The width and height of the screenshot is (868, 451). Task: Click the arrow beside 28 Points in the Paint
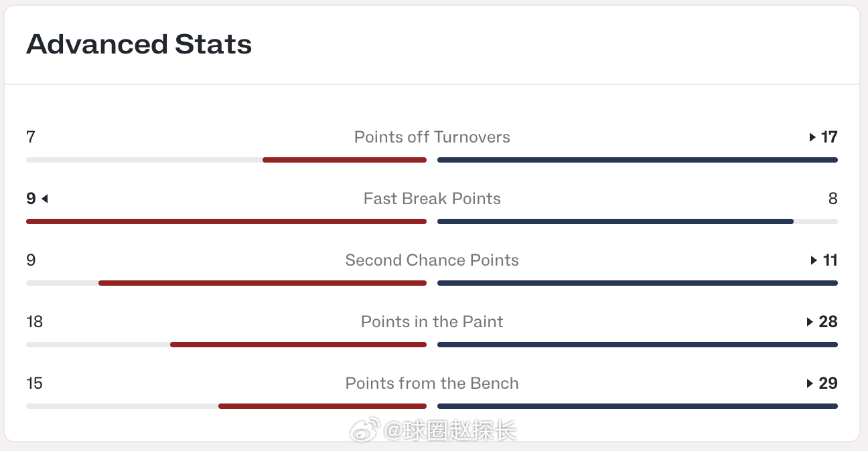pyautogui.click(x=810, y=322)
